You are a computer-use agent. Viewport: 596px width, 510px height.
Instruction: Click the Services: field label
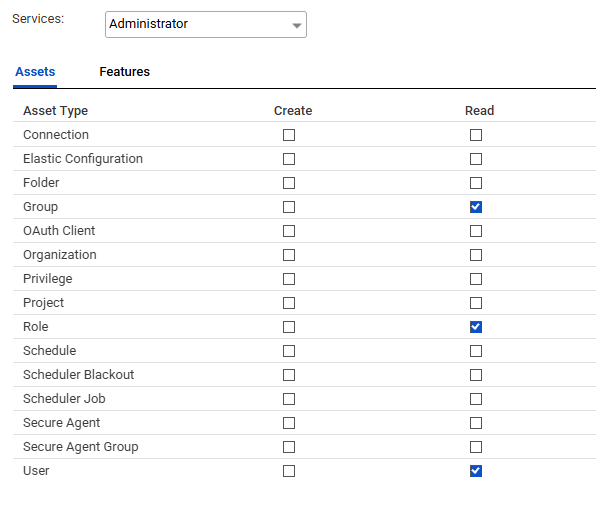point(38,19)
